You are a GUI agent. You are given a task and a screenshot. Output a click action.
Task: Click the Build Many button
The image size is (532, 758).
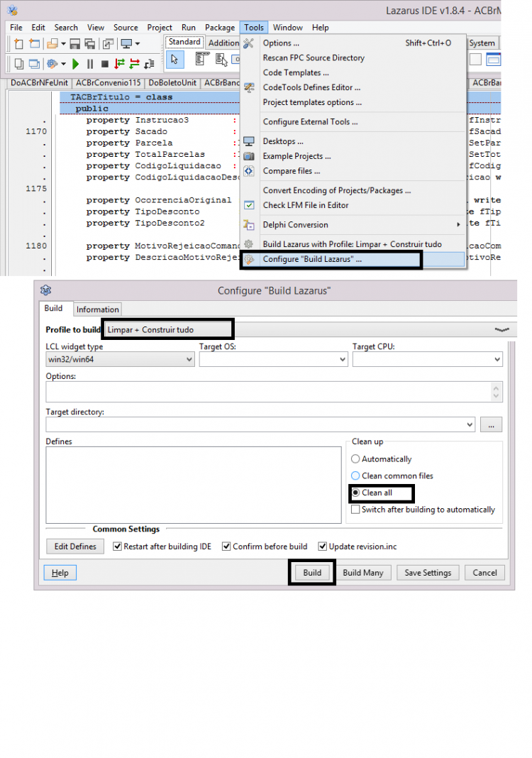point(363,572)
